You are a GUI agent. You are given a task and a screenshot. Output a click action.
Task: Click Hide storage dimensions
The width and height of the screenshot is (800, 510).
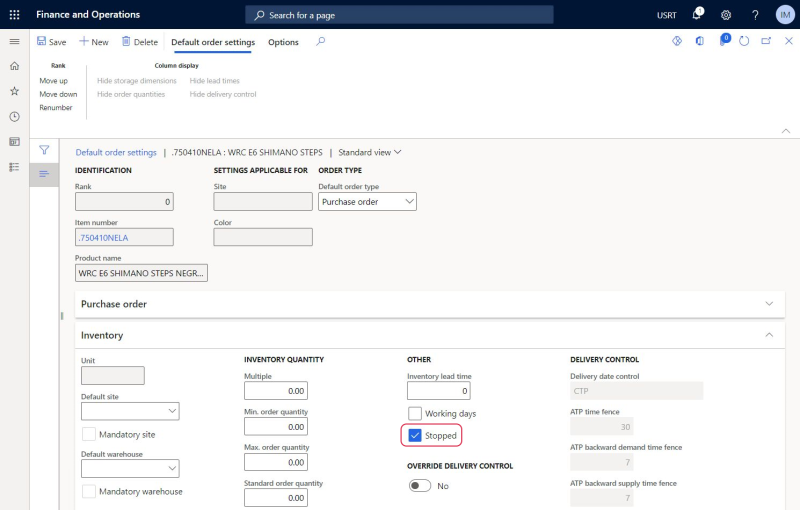tap(137, 81)
